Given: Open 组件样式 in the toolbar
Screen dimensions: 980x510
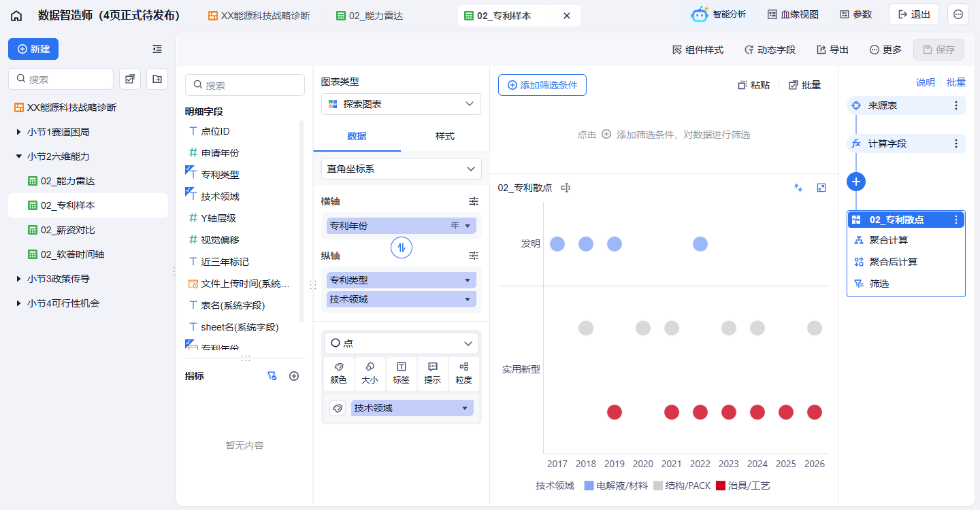Looking at the screenshot, I should pyautogui.click(x=698, y=50).
